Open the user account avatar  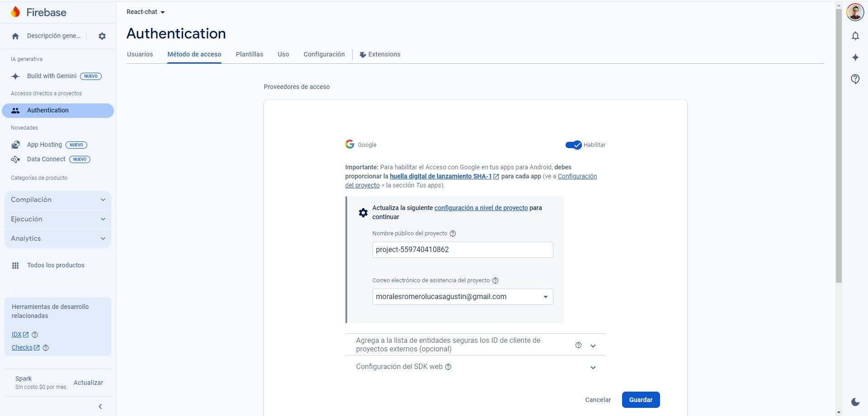(x=855, y=12)
